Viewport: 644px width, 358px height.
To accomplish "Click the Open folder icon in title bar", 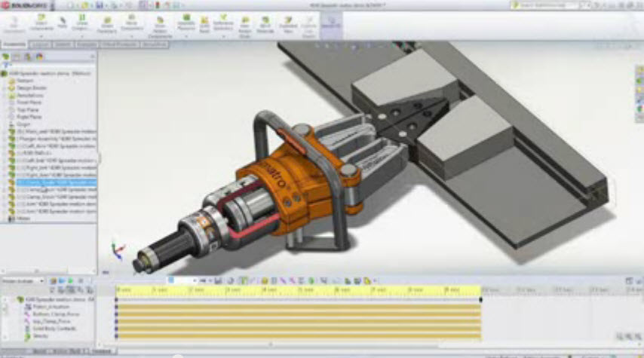I will (x=85, y=5).
